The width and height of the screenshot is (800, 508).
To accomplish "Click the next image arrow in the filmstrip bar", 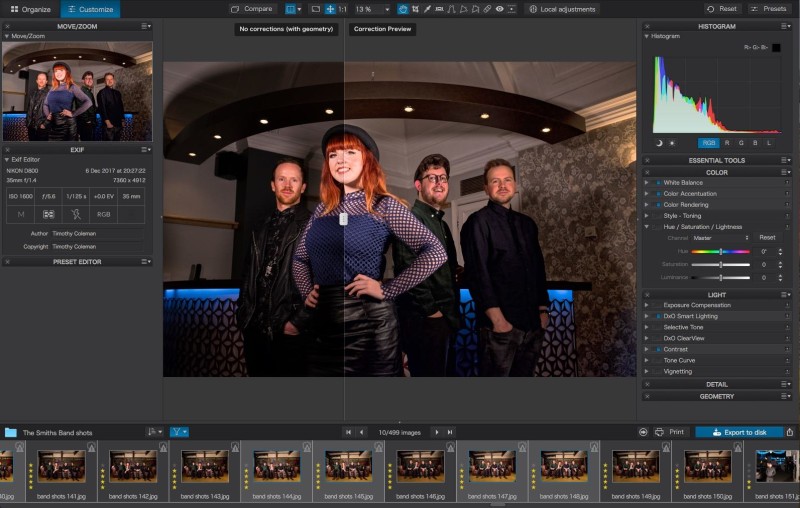I will tap(436, 432).
